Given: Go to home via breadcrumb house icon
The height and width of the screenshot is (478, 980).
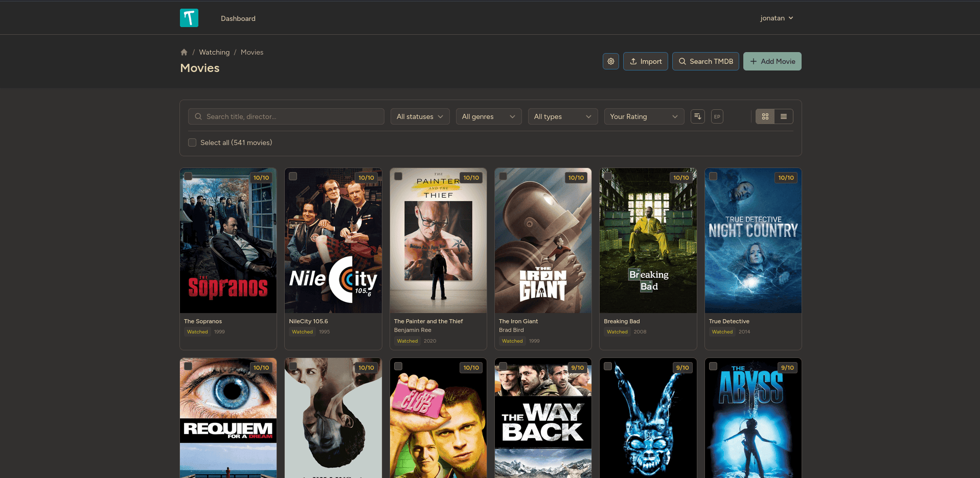Looking at the screenshot, I should point(184,52).
